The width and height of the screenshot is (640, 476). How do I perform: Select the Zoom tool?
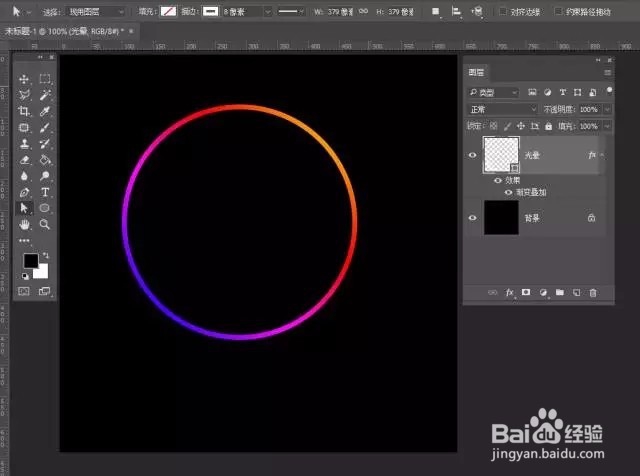tap(45, 224)
